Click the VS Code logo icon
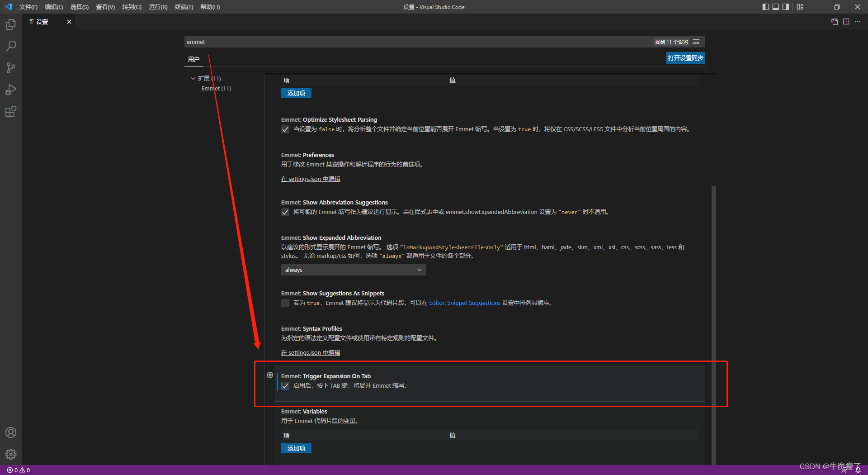The width and height of the screenshot is (868, 475). tap(8, 7)
